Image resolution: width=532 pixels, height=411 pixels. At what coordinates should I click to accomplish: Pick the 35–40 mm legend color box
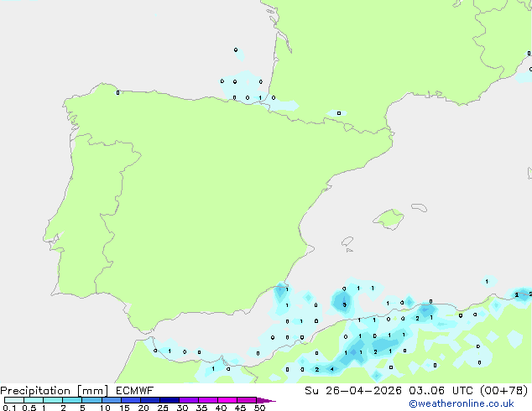point(208,400)
